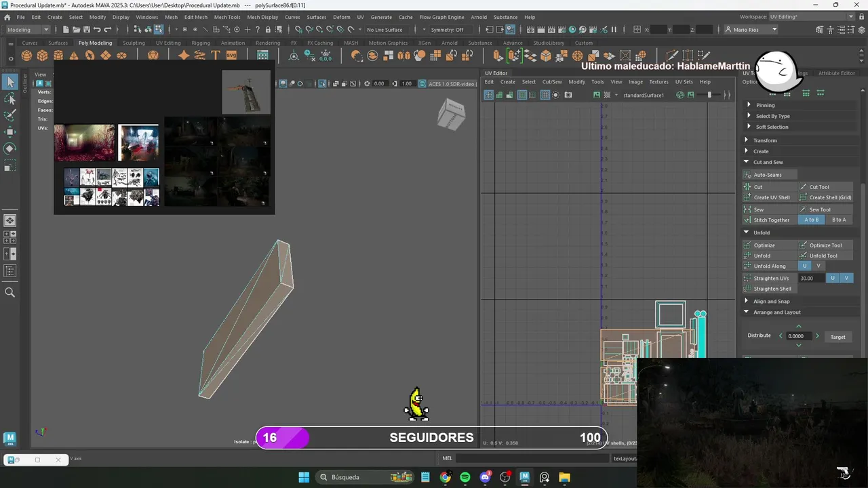Open the Attribute Editor tab
The height and width of the screenshot is (488, 868).
click(837, 73)
